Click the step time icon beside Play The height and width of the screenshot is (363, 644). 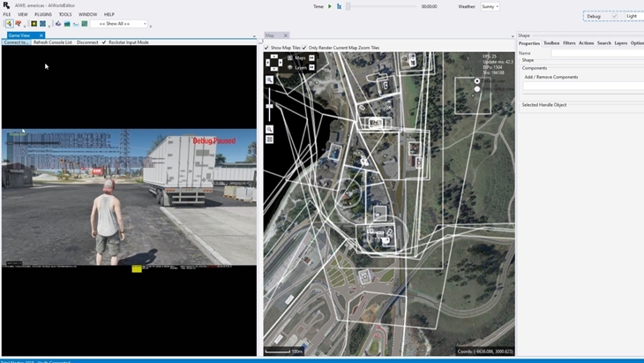coord(339,6)
